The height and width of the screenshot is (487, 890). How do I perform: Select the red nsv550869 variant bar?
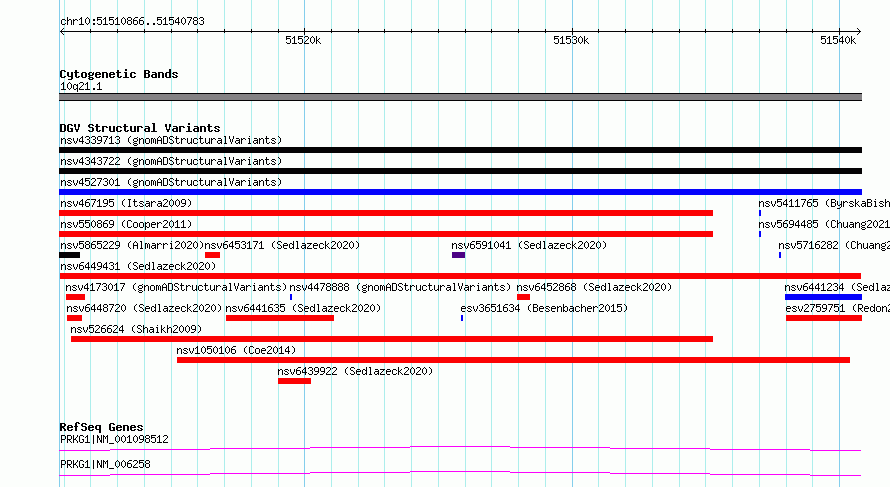[x=386, y=234]
